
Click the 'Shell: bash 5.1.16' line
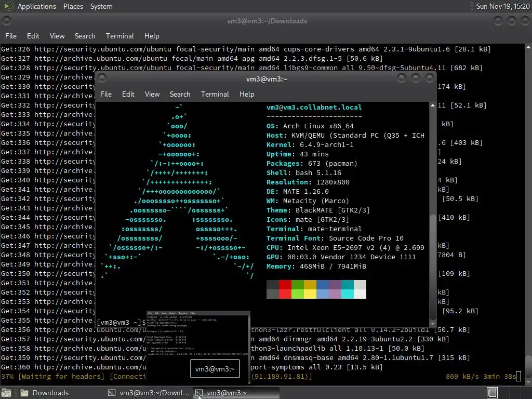coord(303,172)
